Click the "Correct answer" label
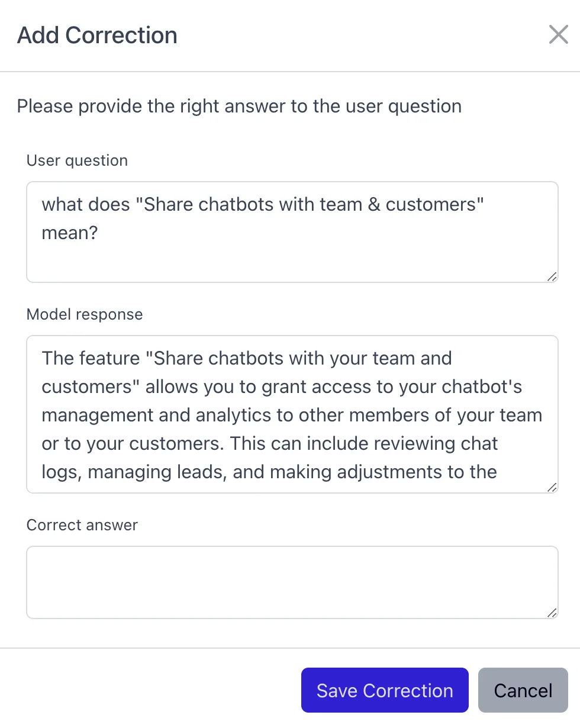Image resolution: width=580 pixels, height=728 pixels. (82, 525)
